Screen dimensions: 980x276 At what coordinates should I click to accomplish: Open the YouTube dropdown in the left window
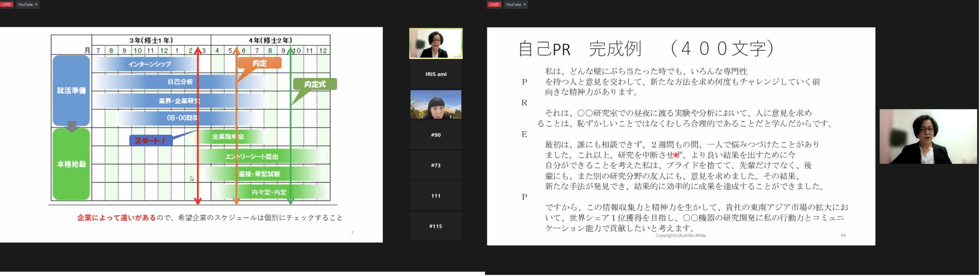point(28,5)
